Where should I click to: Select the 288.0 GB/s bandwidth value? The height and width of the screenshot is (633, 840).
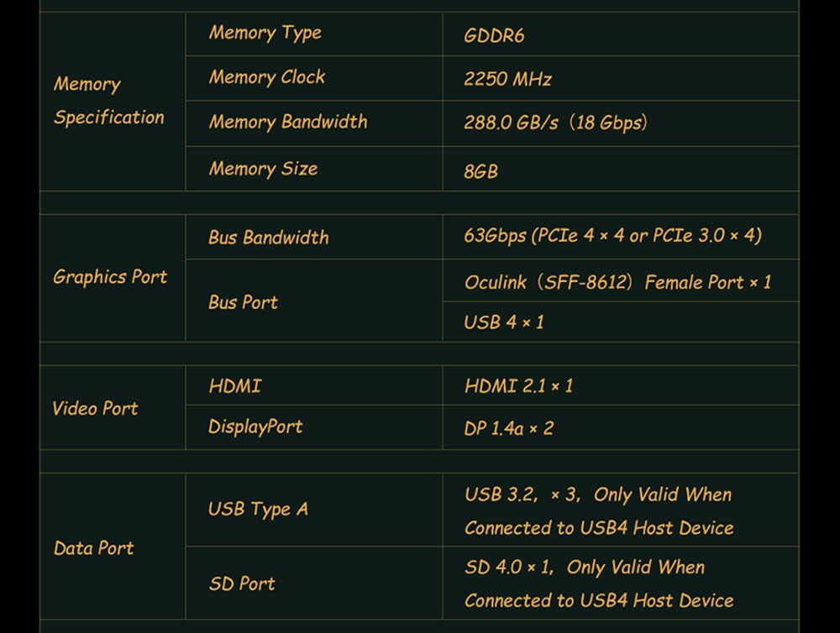(x=555, y=123)
